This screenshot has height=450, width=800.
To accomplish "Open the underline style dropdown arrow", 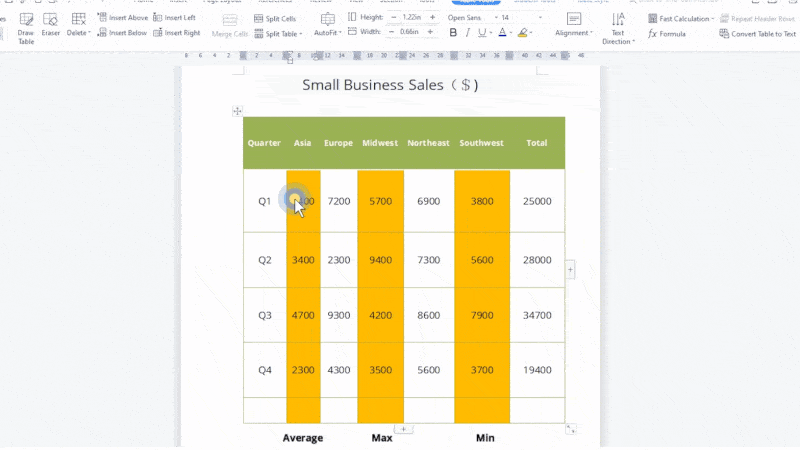I will pyautogui.click(x=491, y=33).
